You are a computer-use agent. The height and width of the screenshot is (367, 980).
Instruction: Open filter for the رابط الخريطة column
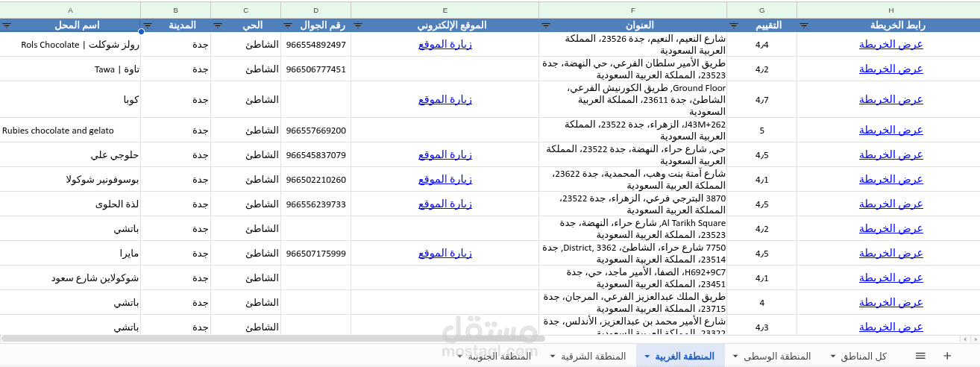point(804,25)
